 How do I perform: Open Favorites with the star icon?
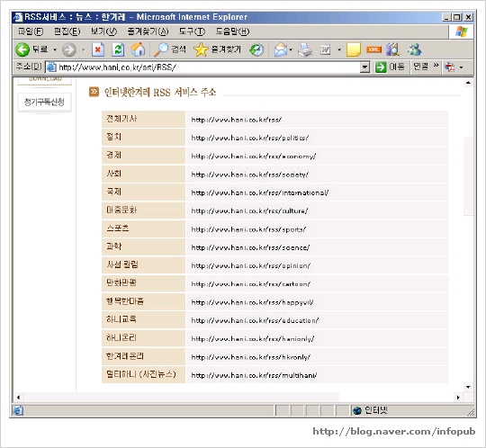click(201, 49)
